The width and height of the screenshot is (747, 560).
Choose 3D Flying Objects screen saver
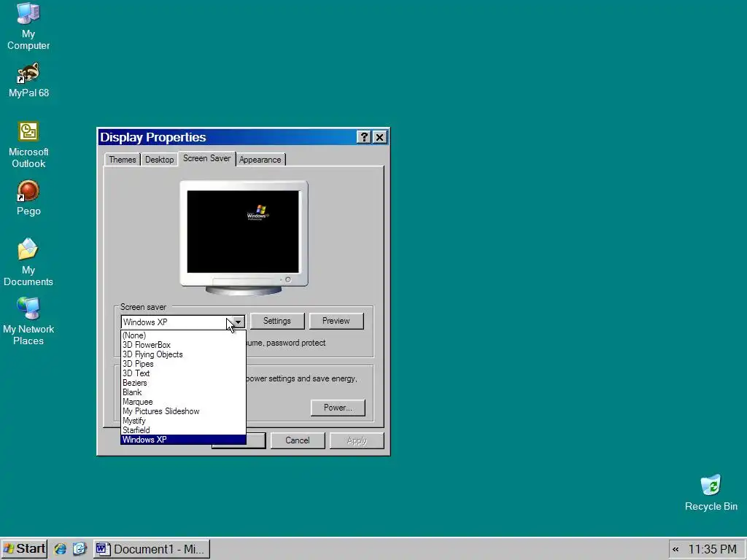183,354
